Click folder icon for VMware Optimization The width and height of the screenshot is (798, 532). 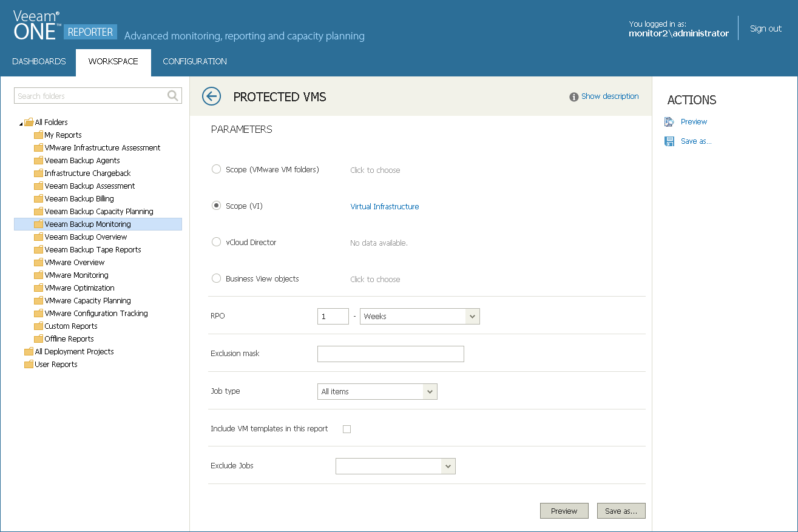38,288
